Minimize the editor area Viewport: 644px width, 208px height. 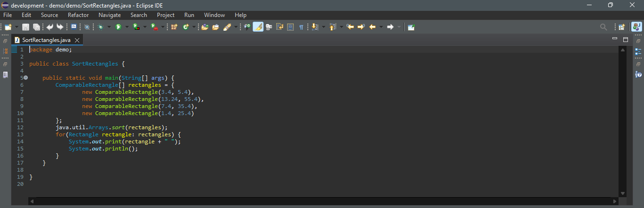pyautogui.click(x=614, y=38)
